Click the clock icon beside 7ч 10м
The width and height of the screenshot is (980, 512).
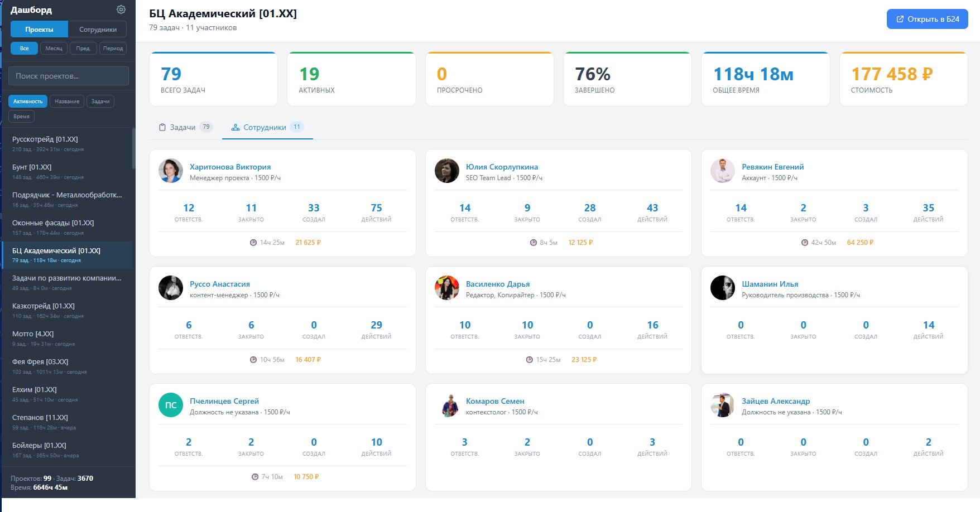[x=255, y=477]
